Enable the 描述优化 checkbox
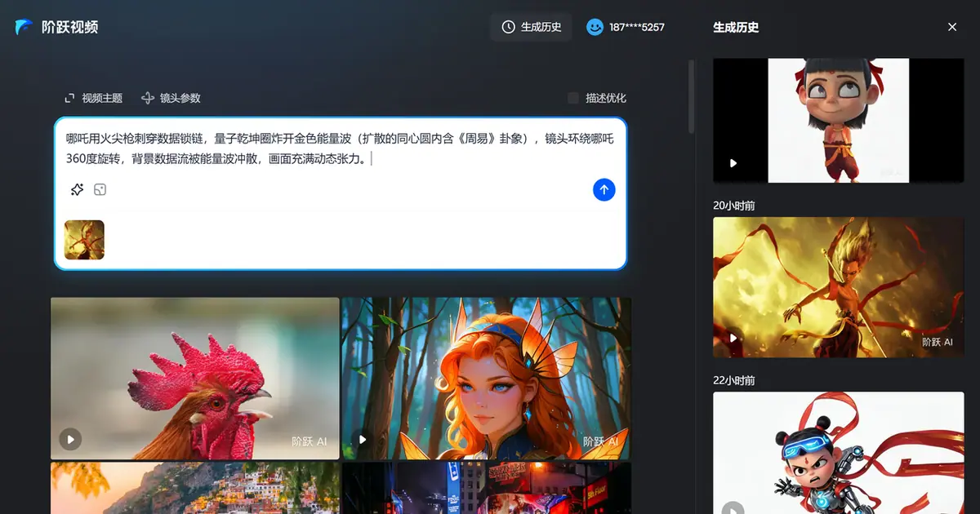 coord(573,98)
